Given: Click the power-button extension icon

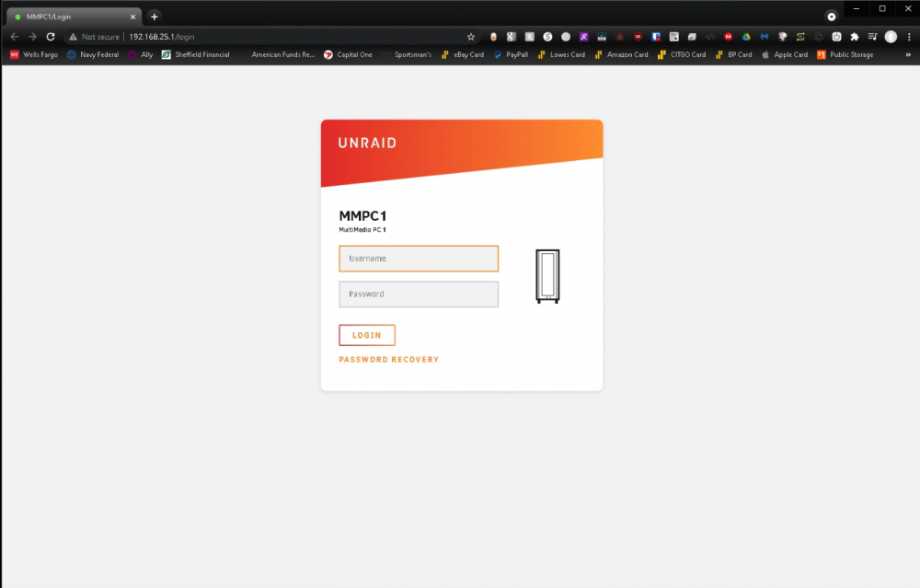Looking at the screenshot, I should click(836, 37).
